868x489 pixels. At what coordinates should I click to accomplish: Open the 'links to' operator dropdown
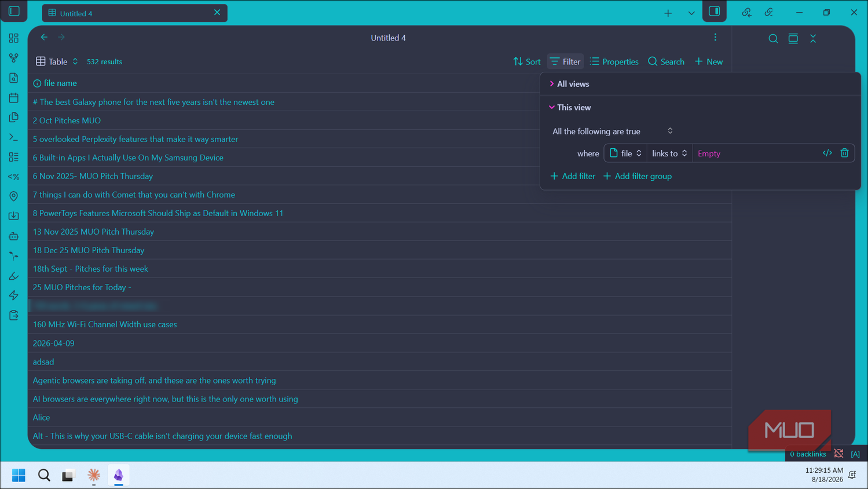tap(669, 153)
